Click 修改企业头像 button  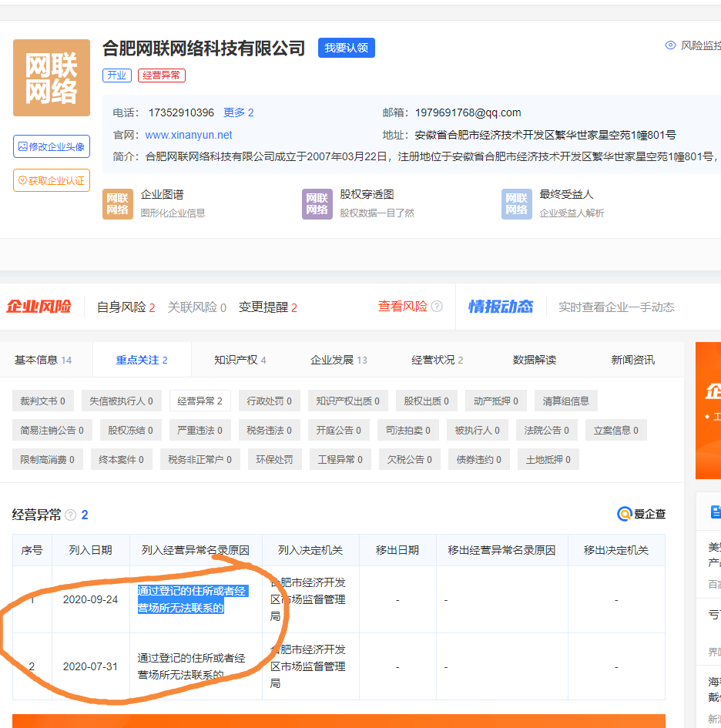(52, 146)
